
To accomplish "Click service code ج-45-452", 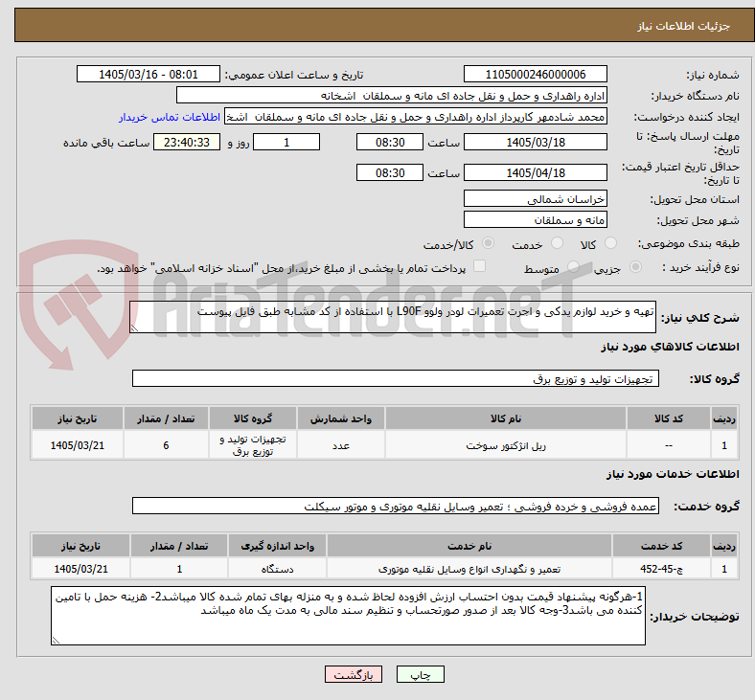I will pyautogui.click(x=662, y=569).
